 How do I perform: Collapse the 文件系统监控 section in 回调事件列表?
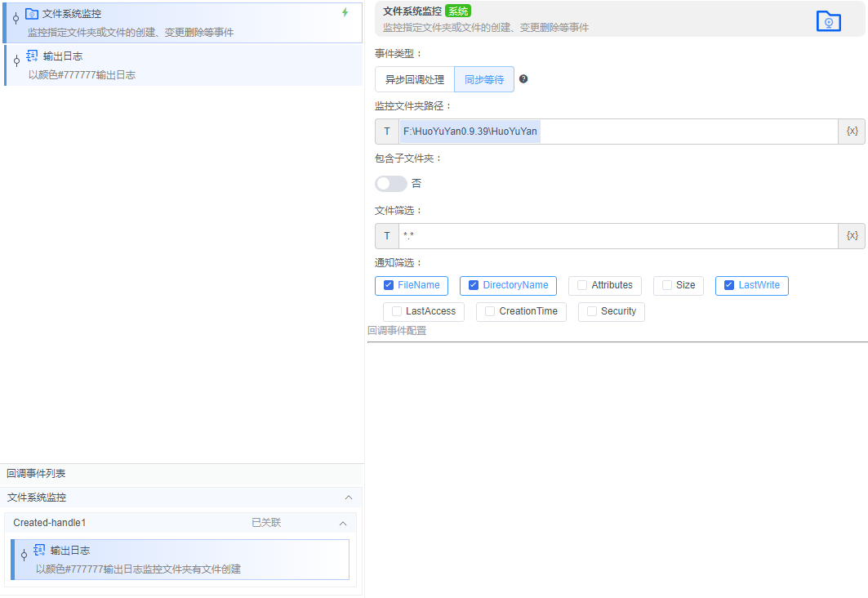click(x=349, y=497)
